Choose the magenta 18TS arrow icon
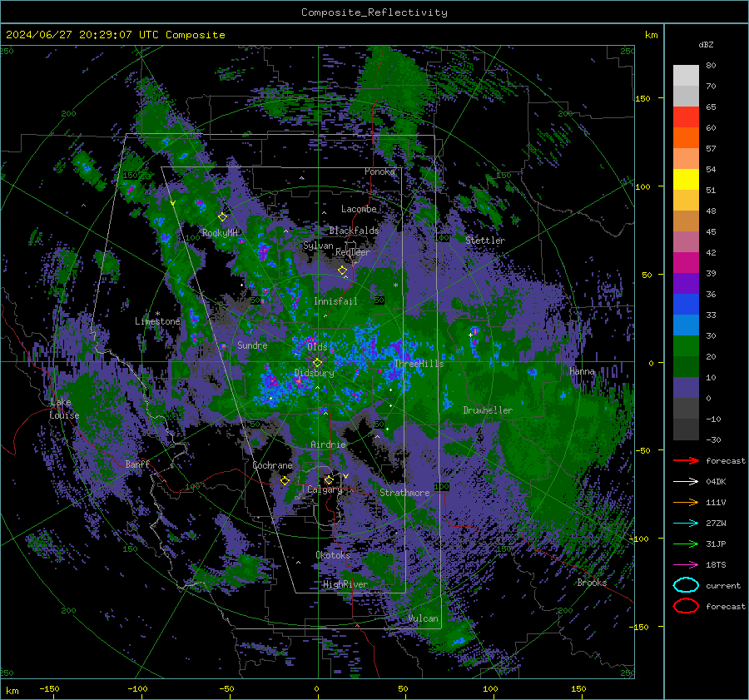 (686, 565)
